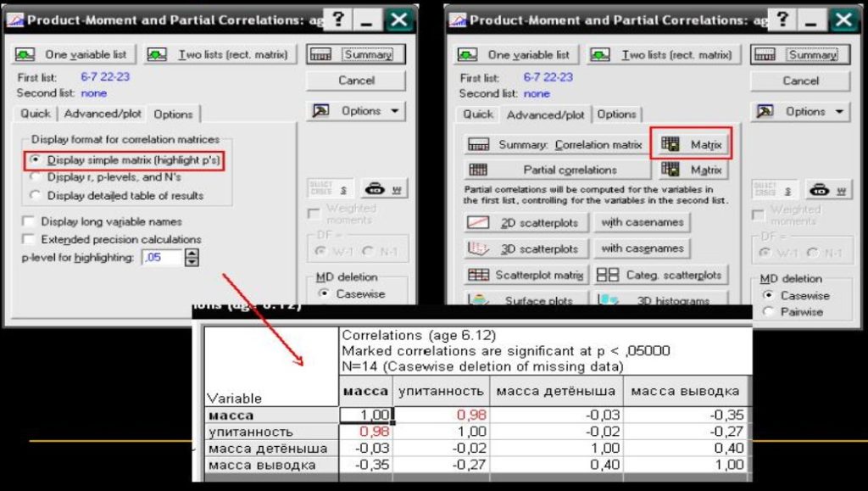Screen dimensions: 868x491
Task: Expand Options dropdown in right dialog
Action: tap(799, 111)
